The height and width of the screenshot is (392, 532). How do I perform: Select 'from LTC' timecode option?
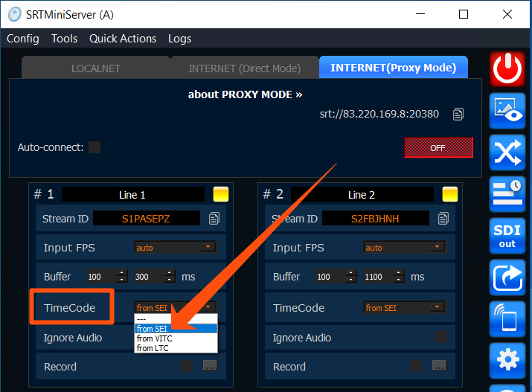click(x=176, y=348)
